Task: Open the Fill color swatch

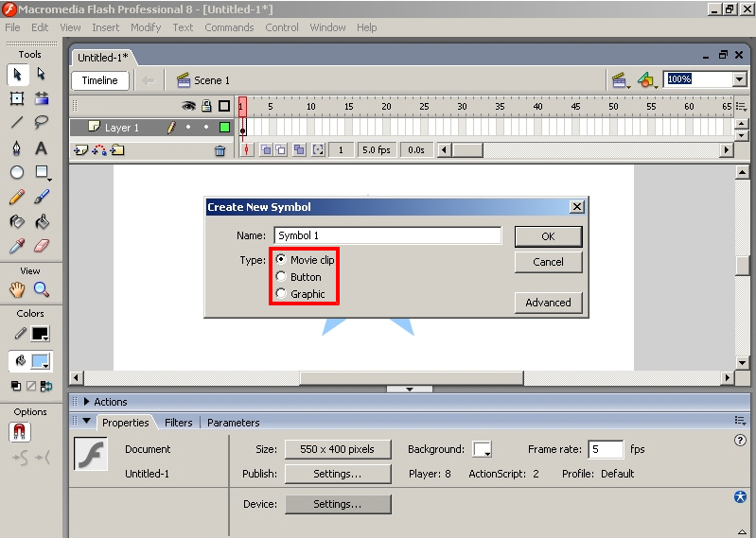Action: click(40, 362)
